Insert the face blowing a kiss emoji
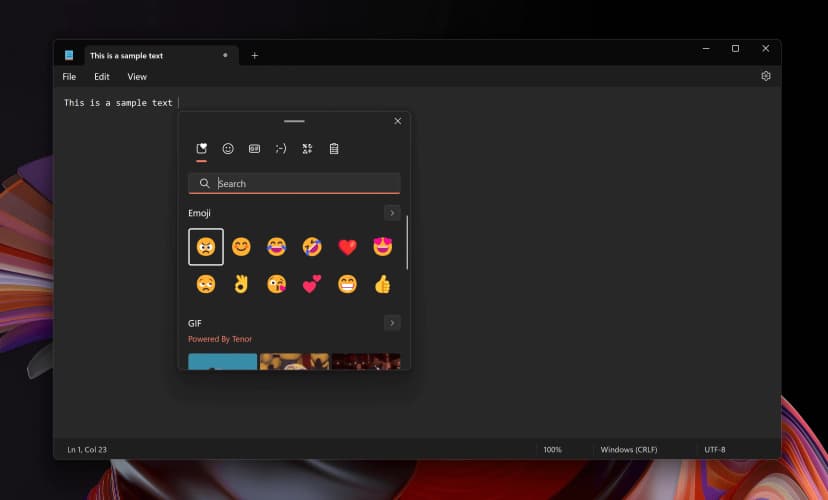This screenshot has height=500, width=828. 277,284
